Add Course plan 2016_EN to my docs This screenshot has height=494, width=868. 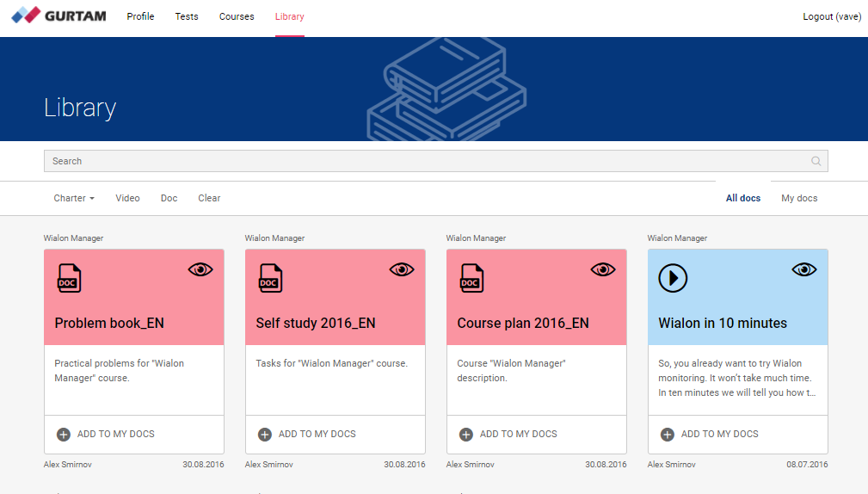(x=508, y=435)
